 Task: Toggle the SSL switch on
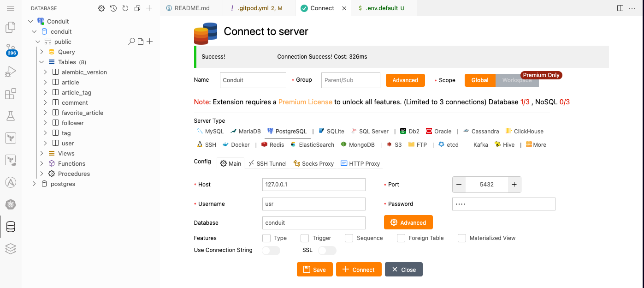[327, 251]
